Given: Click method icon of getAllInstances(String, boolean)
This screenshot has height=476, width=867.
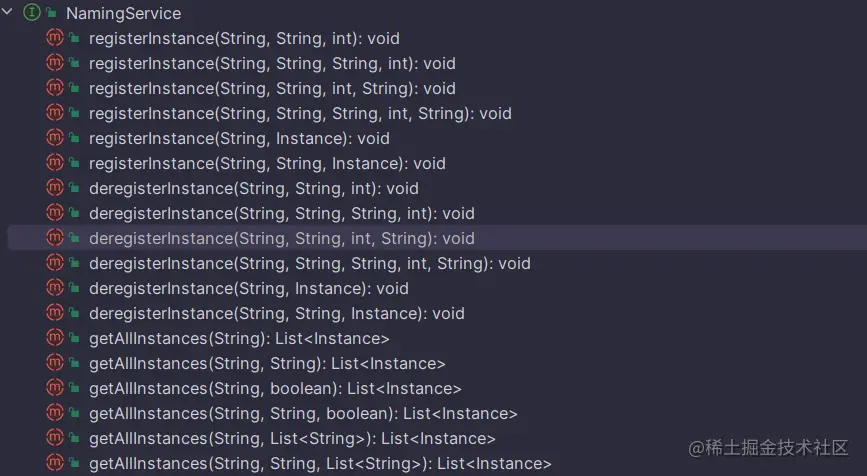Looking at the screenshot, I should pos(55,388).
